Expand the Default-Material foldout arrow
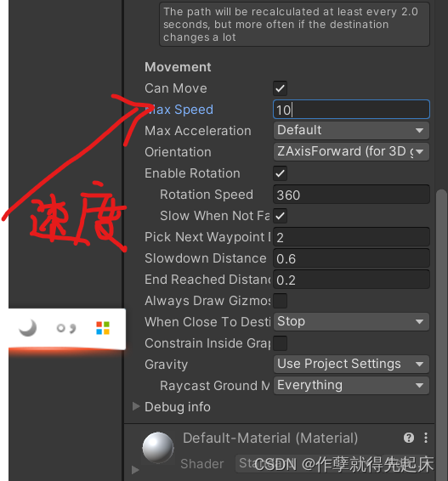 pos(135,470)
